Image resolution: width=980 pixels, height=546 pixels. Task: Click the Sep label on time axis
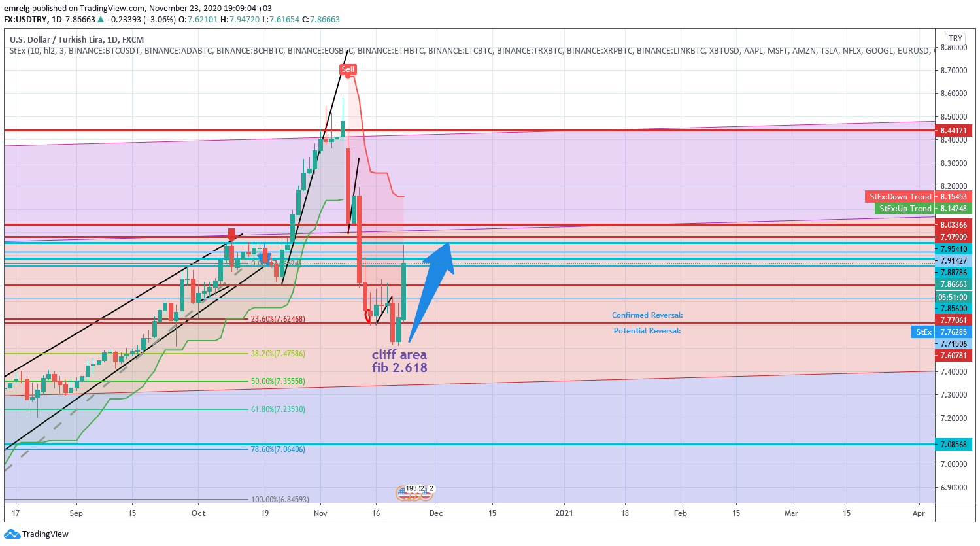(x=76, y=513)
